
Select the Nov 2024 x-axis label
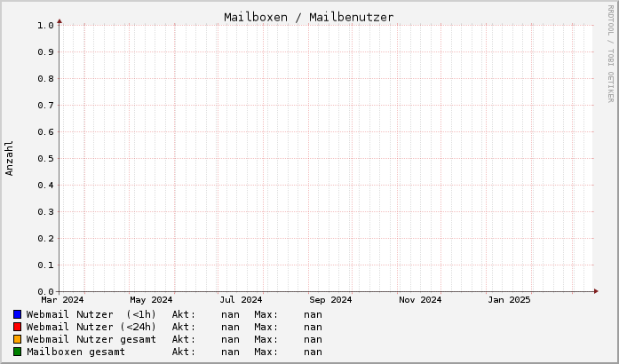pyautogui.click(x=420, y=300)
